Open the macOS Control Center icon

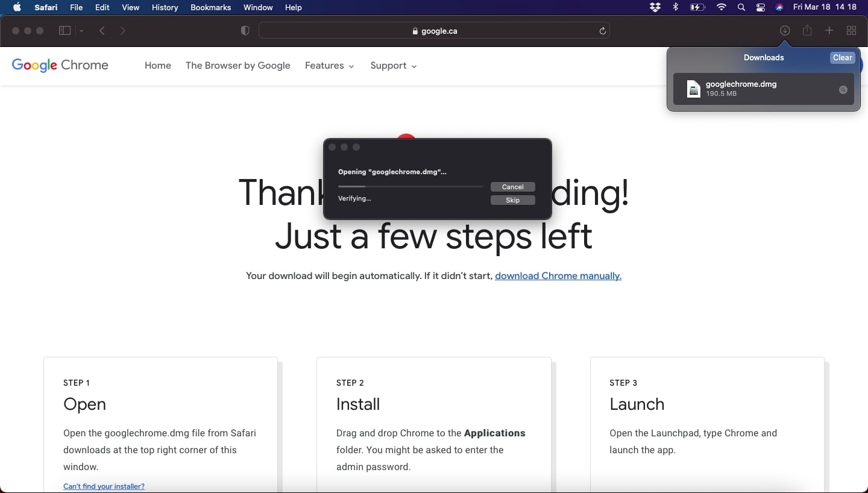click(761, 7)
